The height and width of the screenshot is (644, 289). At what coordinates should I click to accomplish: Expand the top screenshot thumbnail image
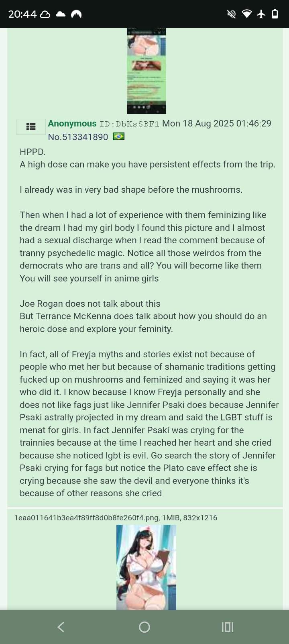(147, 71)
